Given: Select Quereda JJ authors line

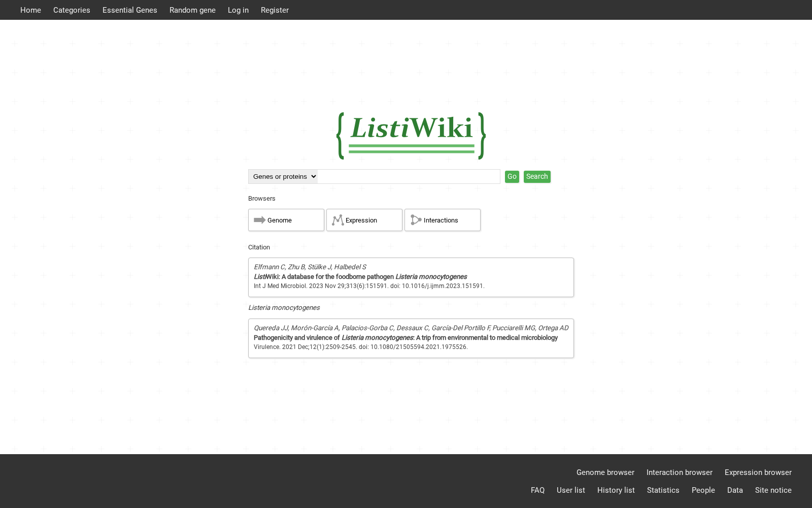Looking at the screenshot, I should tap(411, 328).
